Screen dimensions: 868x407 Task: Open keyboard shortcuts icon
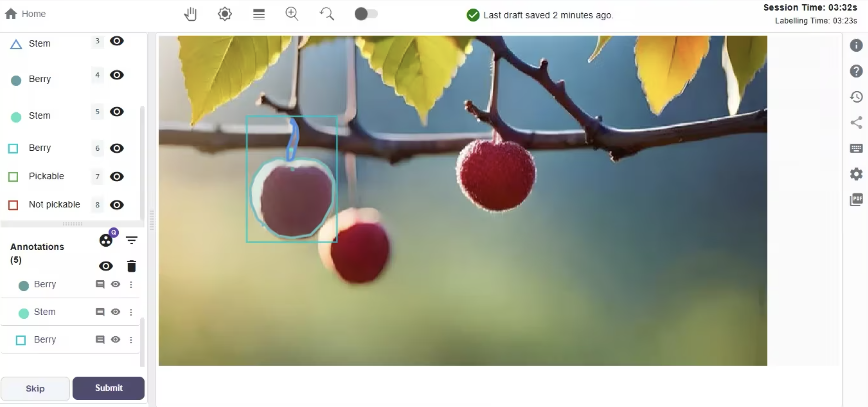click(856, 148)
